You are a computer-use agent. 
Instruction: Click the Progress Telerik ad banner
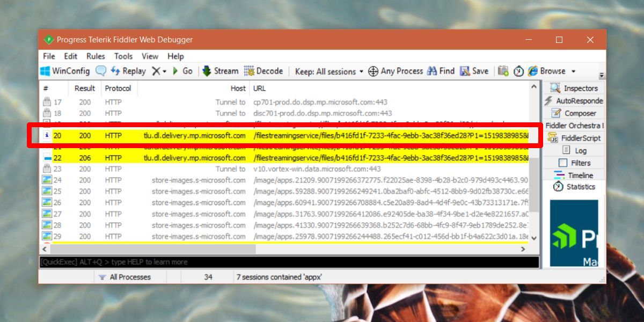pos(574,233)
